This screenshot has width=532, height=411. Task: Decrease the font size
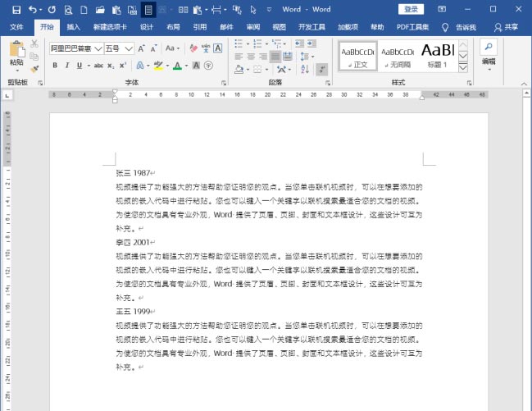tap(153, 48)
